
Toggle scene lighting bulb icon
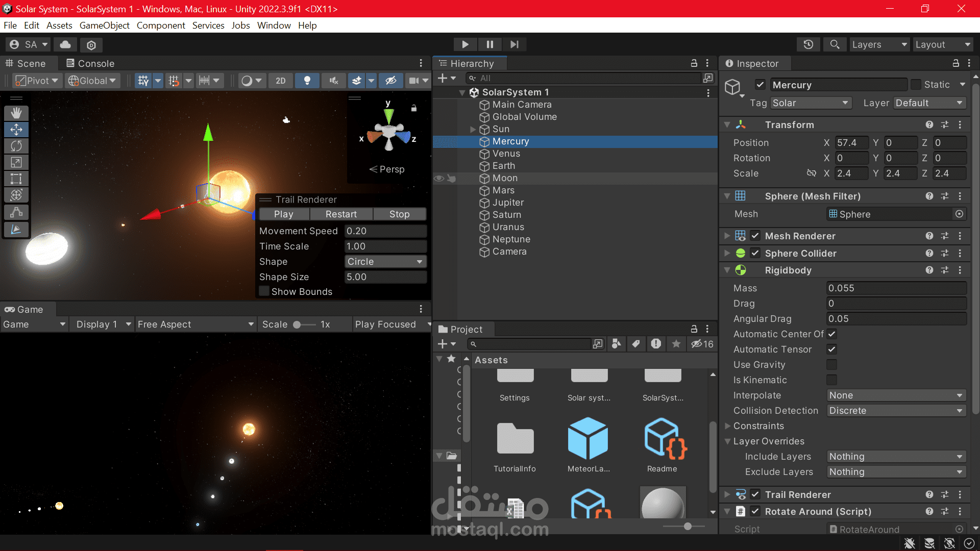(307, 81)
